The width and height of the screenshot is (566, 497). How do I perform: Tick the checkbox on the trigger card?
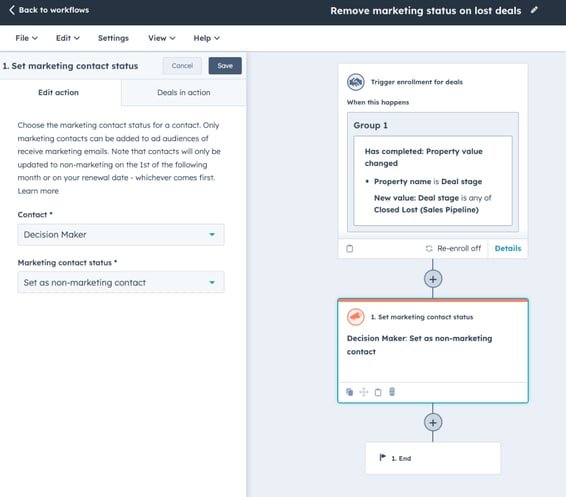tap(349, 249)
